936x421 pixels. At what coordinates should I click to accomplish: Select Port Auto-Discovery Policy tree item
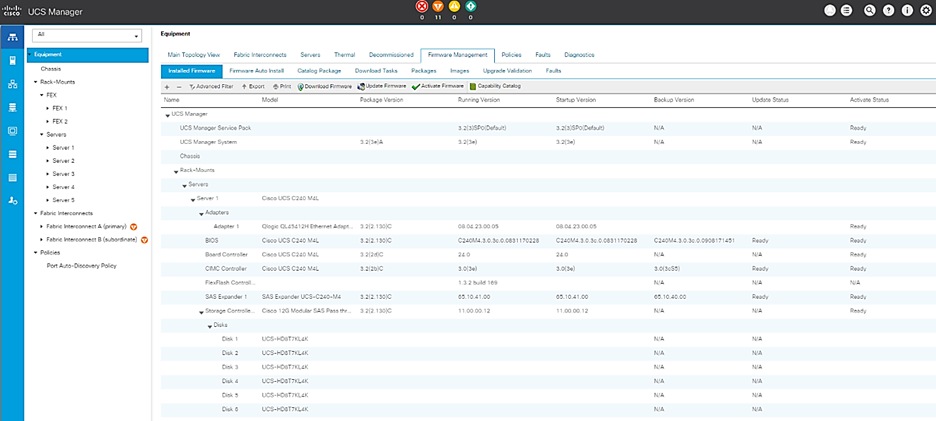(81, 266)
